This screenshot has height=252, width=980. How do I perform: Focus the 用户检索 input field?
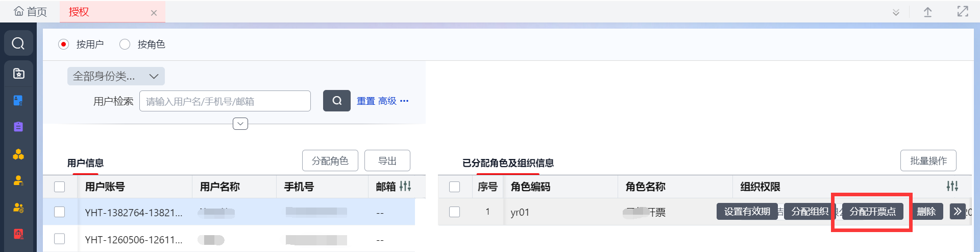pyautogui.click(x=225, y=101)
